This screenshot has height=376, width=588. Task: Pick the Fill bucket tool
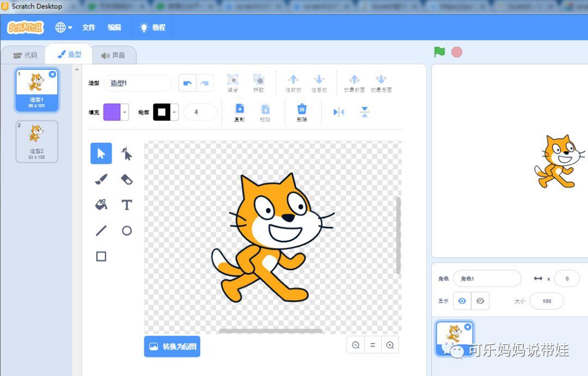pyautogui.click(x=101, y=204)
